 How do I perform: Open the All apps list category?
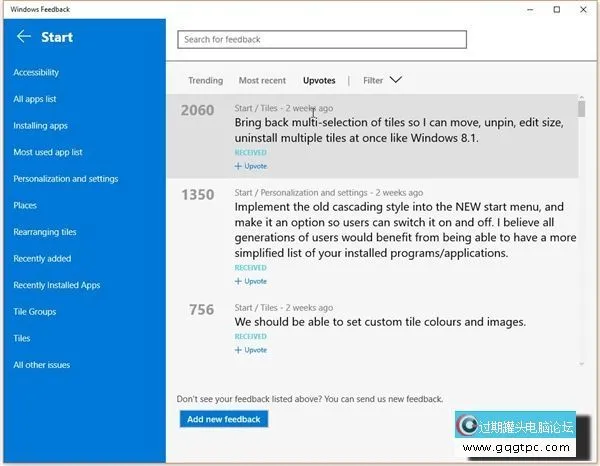point(35,99)
